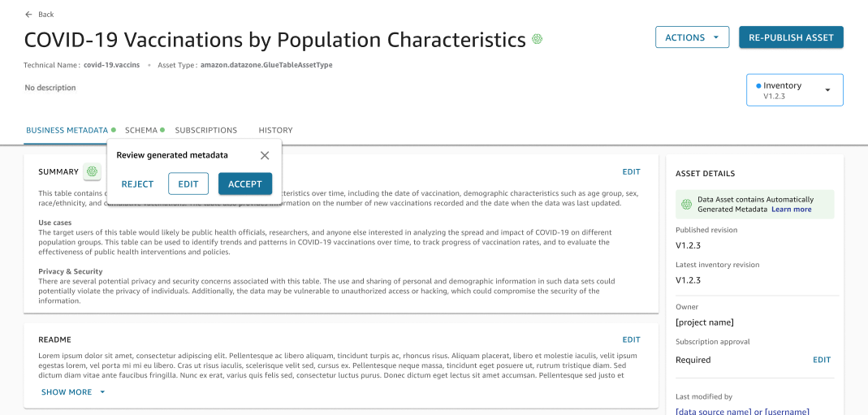Click the AI-generated icon beside asset title
Viewport: 868px width, 415px height.
coord(537,39)
